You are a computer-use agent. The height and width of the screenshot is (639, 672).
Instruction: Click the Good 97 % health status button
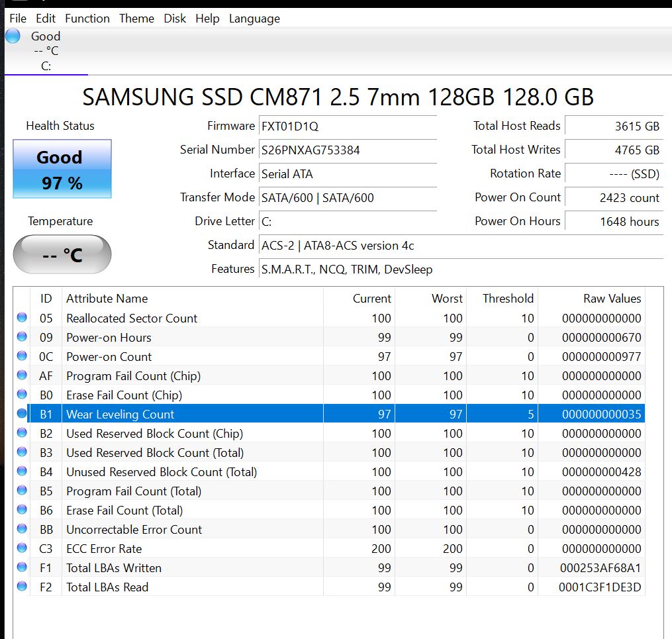62,169
